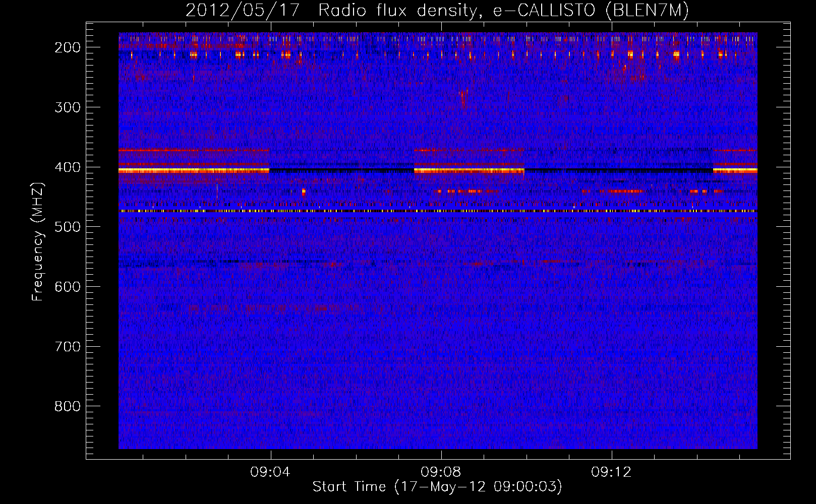Click the 600 frequency tick label
Viewport: 816px width, 504px height.
click(x=68, y=287)
